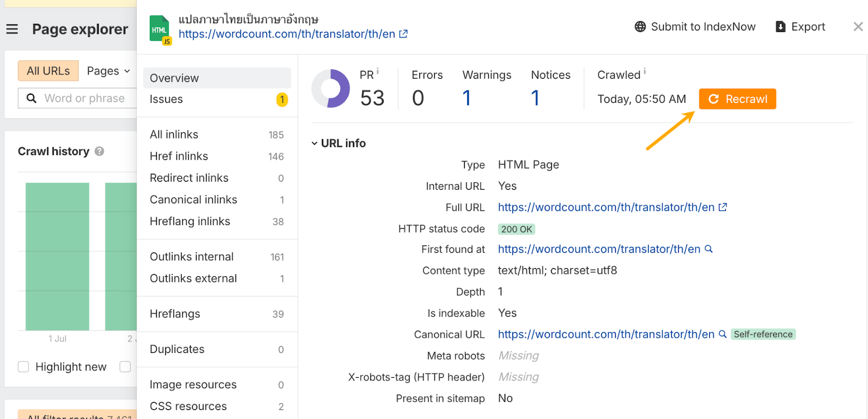Click the Submit to IndexNow globe icon
This screenshot has height=419, width=868.
(x=640, y=27)
